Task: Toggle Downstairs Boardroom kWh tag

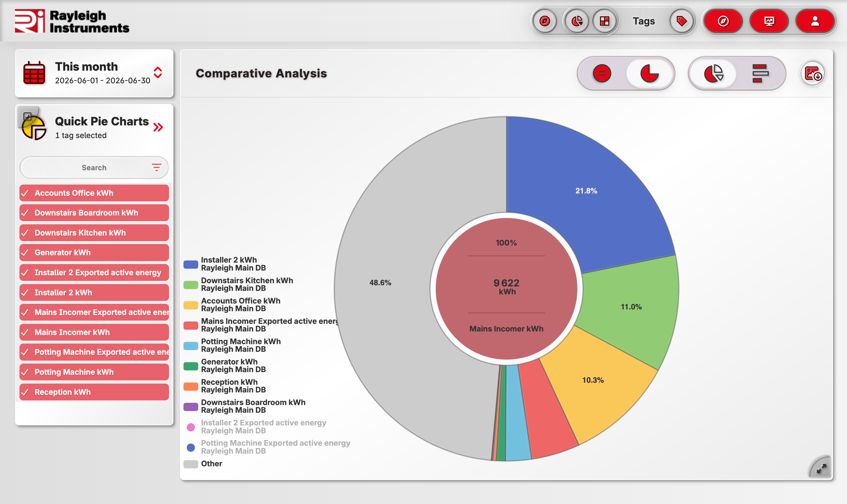Action: 94,213
